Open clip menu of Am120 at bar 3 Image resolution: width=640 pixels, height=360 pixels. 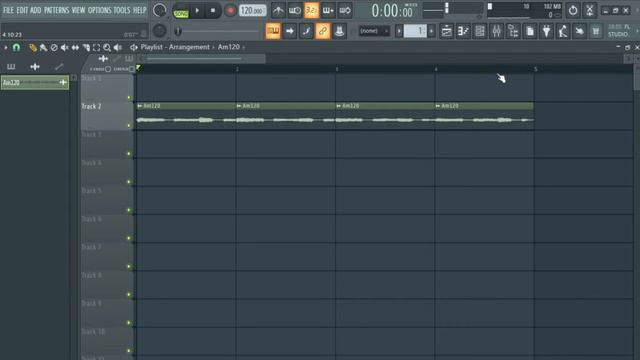tap(339, 106)
